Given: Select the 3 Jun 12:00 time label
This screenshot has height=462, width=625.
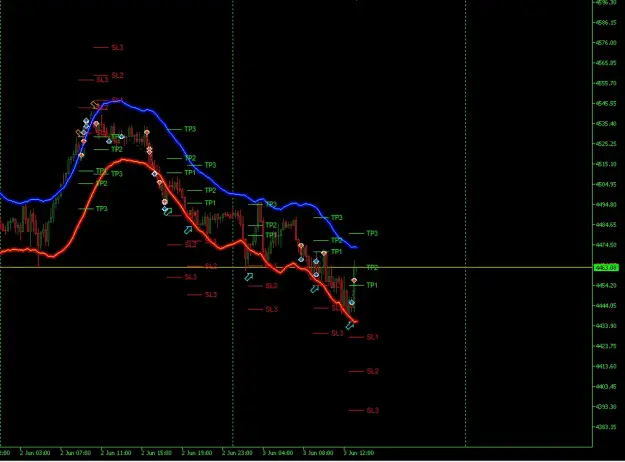Looking at the screenshot, I should [359, 453].
